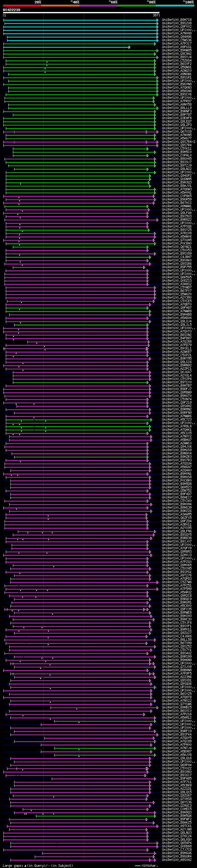Viewport: 197px width, 868px height.
Task: Click the yellow gap marker on the UniRef100_C5Z6G4 bar
Action: [47, 62]
